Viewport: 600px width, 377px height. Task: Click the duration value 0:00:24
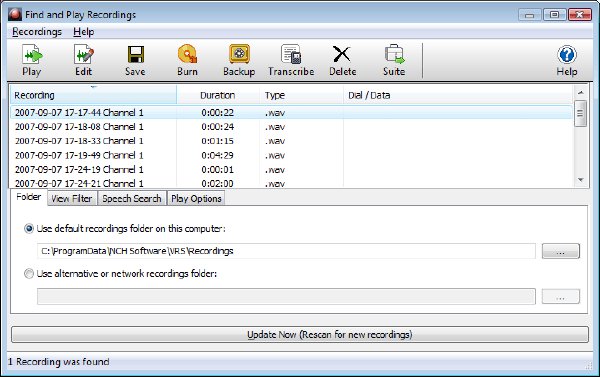coord(217,127)
